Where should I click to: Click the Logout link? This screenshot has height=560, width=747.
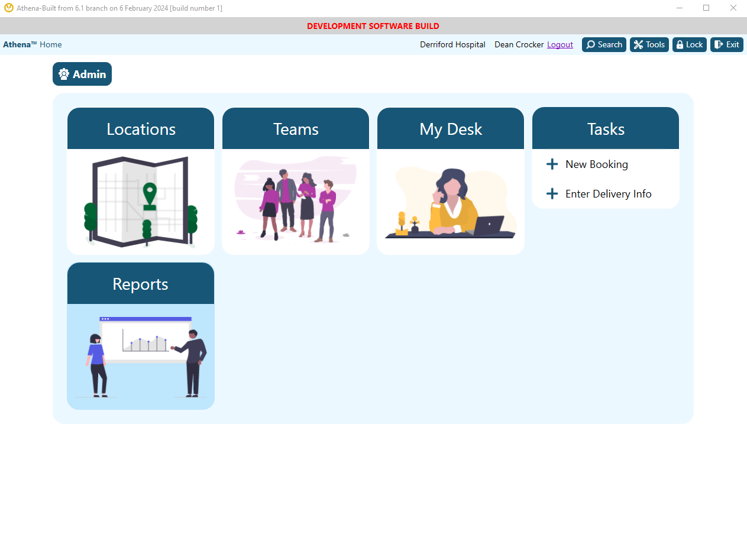coord(560,44)
